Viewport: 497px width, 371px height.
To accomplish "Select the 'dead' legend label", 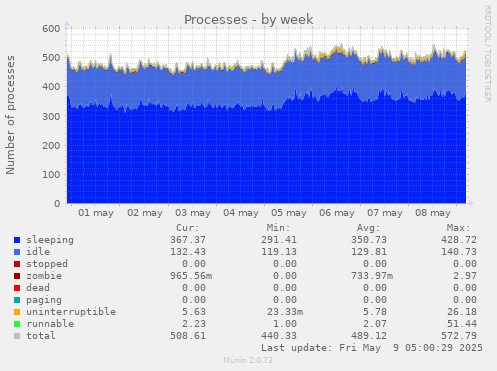I will tap(38, 288).
